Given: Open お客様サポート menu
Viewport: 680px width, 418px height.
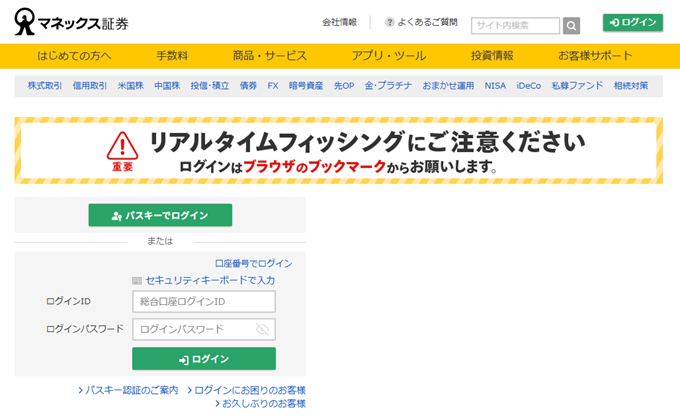Looking at the screenshot, I should [595, 56].
